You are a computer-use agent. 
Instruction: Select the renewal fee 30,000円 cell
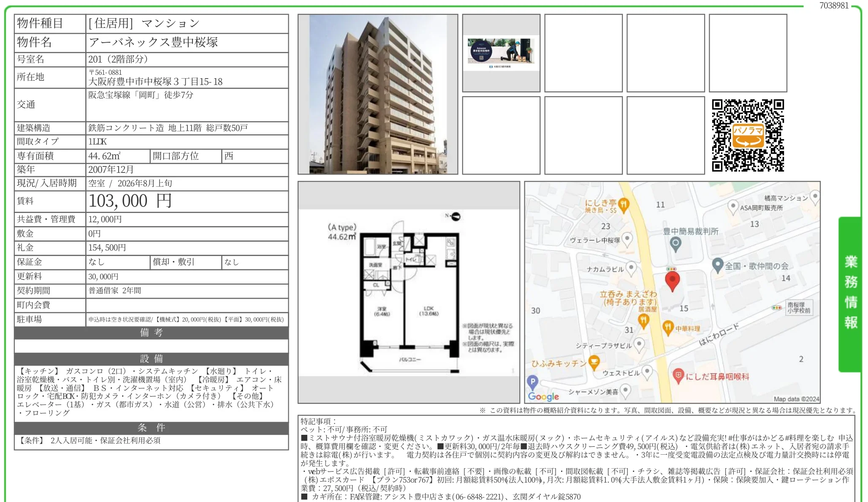coord(187,276)
